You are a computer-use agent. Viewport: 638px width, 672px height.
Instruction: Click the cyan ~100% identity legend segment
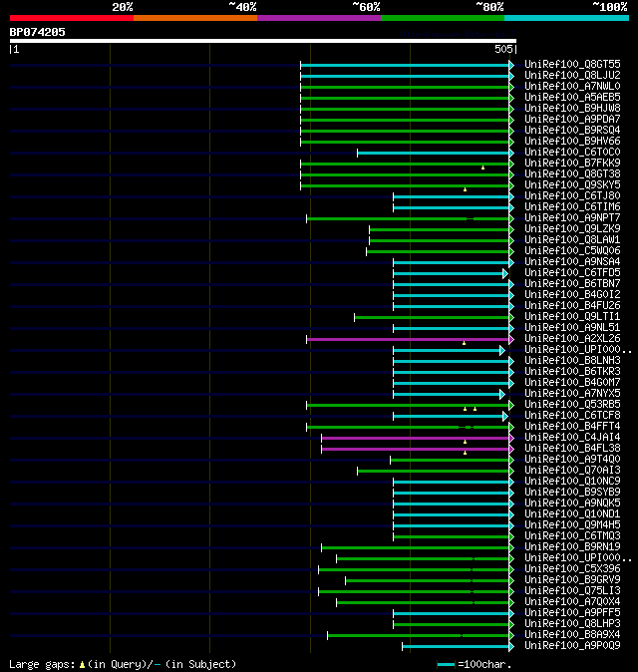pyautogui.click(x=566, y=18)
